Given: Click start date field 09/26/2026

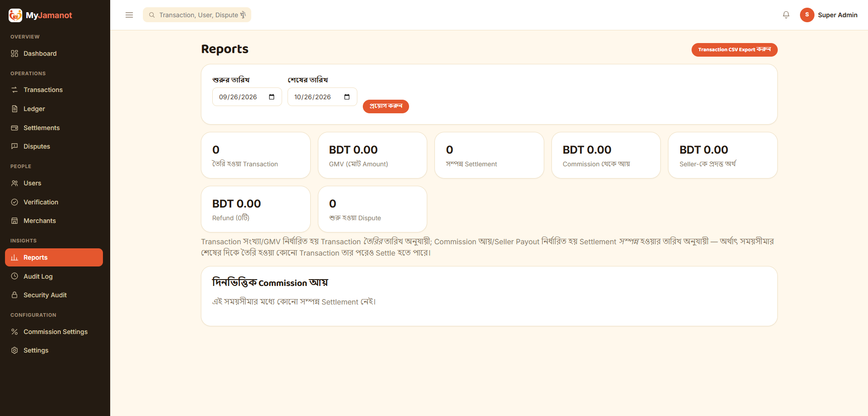Looking at the screenshot, I should [x=247, y=97].
